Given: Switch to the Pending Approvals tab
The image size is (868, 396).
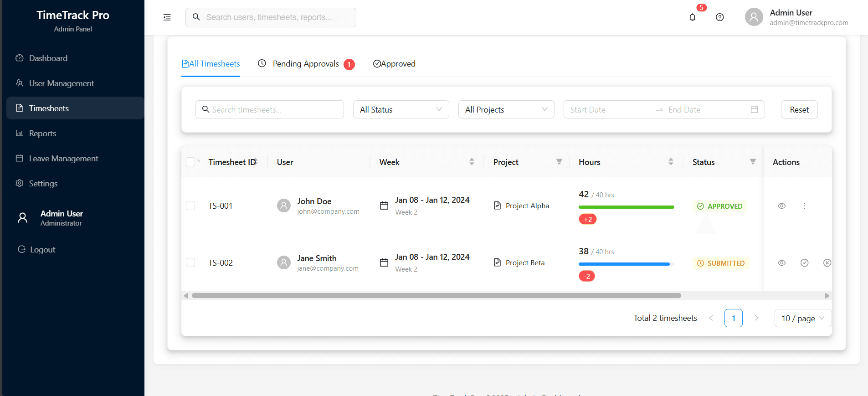Looking at the screenshot, I should tap(306, 64).
